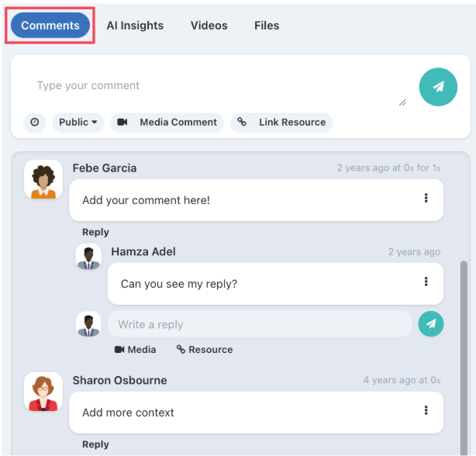The image size is (476, 456).
Task: Open three-dot menu on Hamza Adel's reply
Action: [426, 282]
